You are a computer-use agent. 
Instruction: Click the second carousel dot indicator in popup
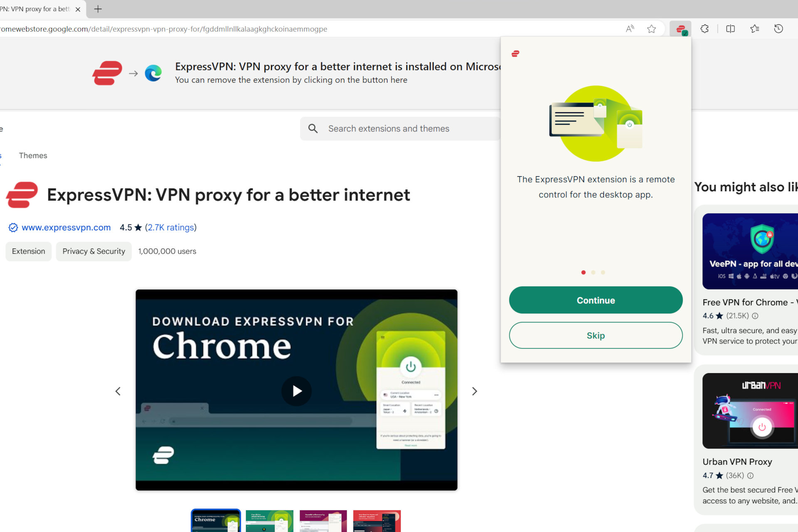(x=593, y=273)
